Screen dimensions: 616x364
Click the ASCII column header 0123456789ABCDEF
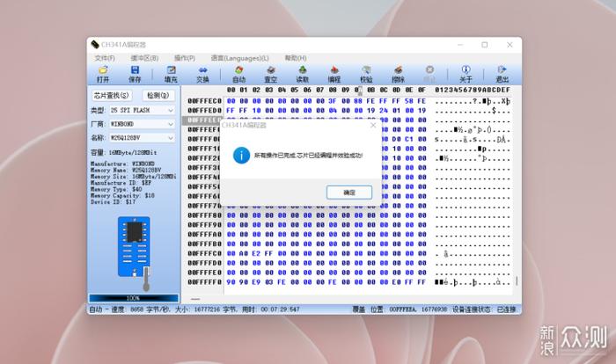coord(473,90)
